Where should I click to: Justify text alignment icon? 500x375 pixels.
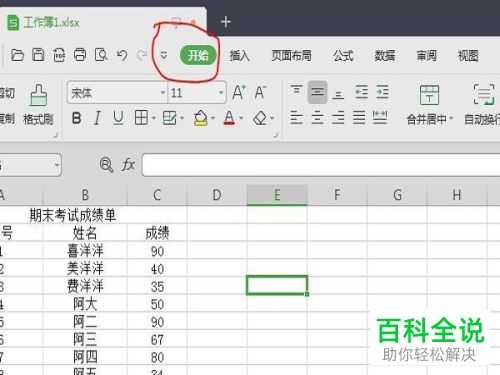(x=359, y=118)
